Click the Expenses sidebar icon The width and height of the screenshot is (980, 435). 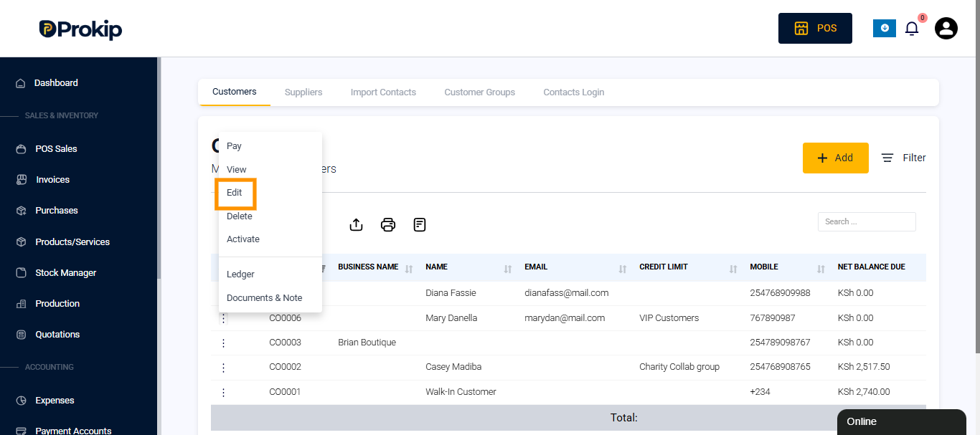click(x=21, y=401)
